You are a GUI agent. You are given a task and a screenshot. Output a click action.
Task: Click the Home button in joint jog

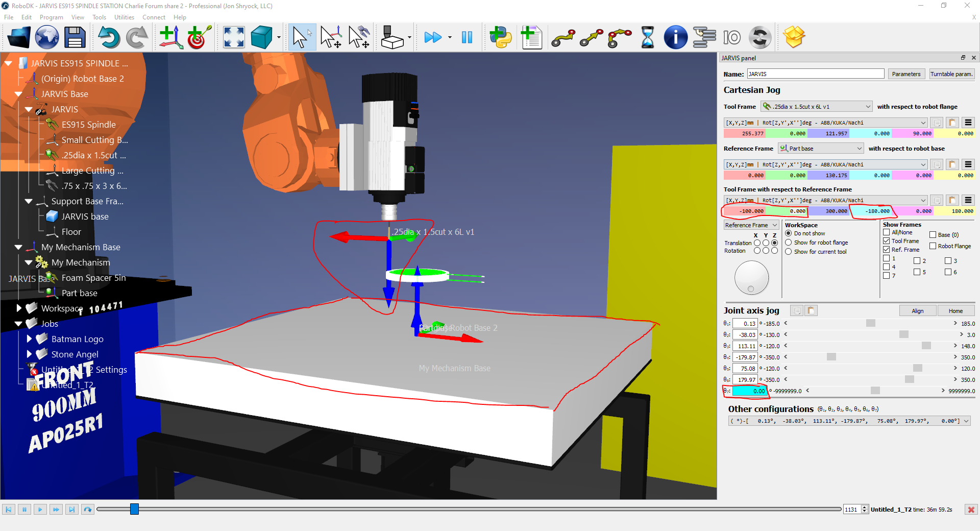pyautogui.click(x=955, y=311)
